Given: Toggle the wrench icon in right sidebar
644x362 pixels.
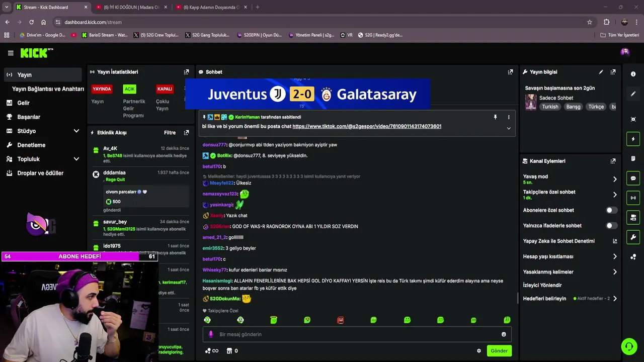Looking at the screenshot, I should [633, 237].
